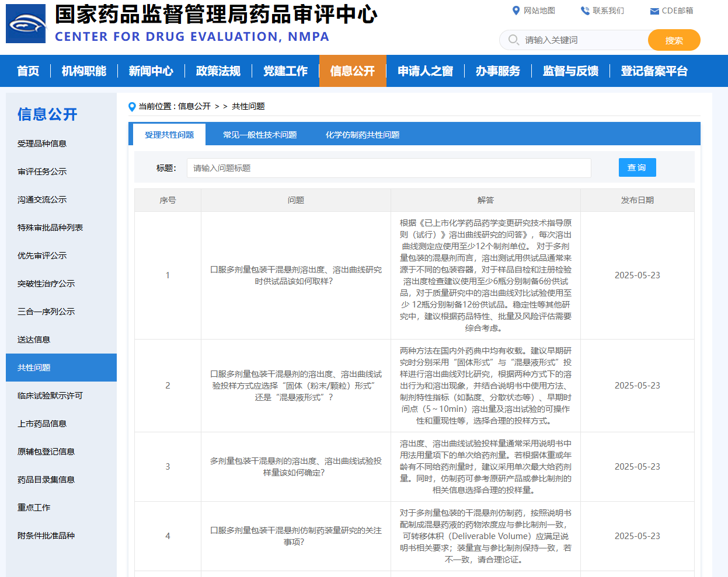Image resolution: width=728 pixels, height=577 pixels.
Task: Click the 请输入问题标题 input field
Action: 389,168
